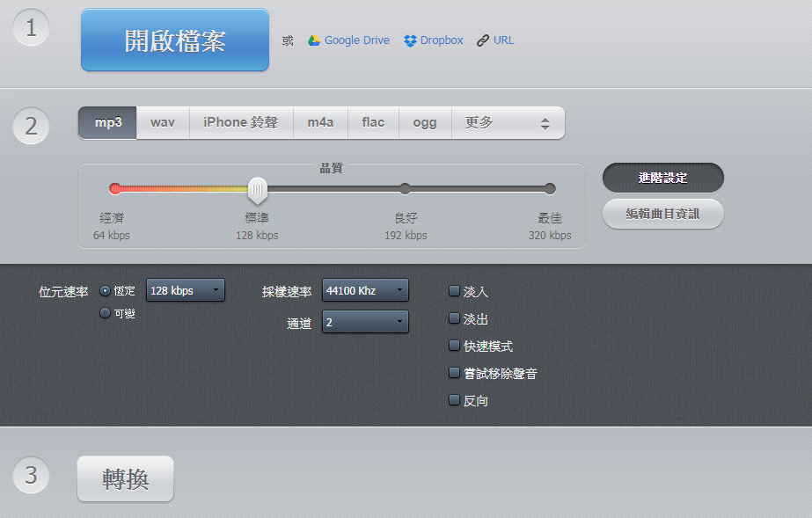Open the Google Drive link
812x518 pixels.
click(x=357, y=40)
